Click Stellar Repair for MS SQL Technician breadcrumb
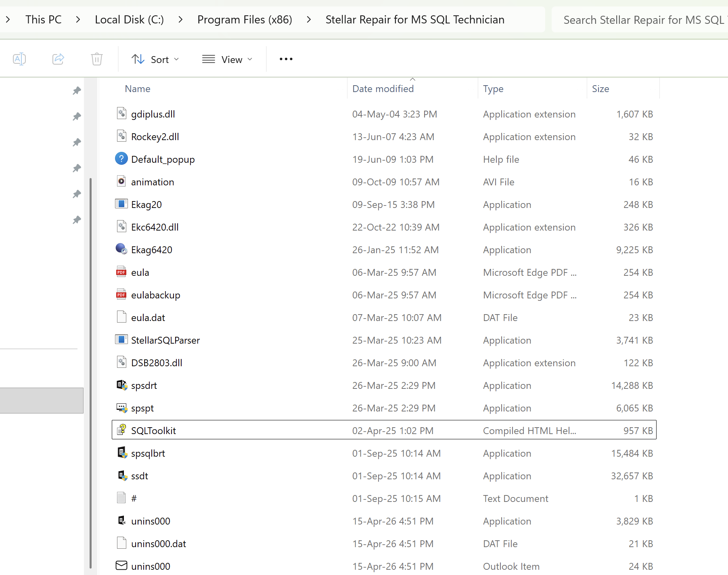This screenshot has width=728, height=575. (415, 19)
